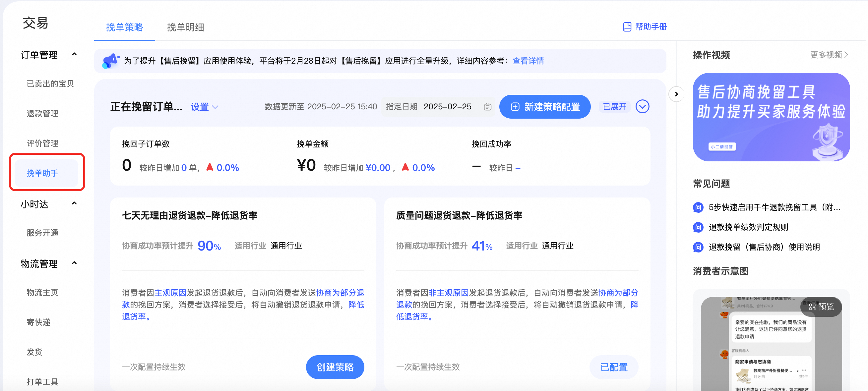Click the plus icon in 新建策略配置
The image size is (868, 391).
click(x=515, y=106)
